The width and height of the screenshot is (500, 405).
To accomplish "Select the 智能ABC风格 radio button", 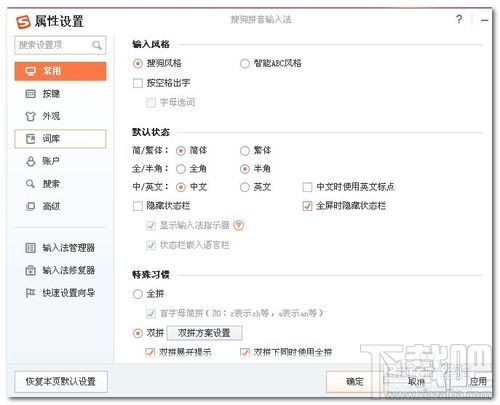I will click(245, 63).
